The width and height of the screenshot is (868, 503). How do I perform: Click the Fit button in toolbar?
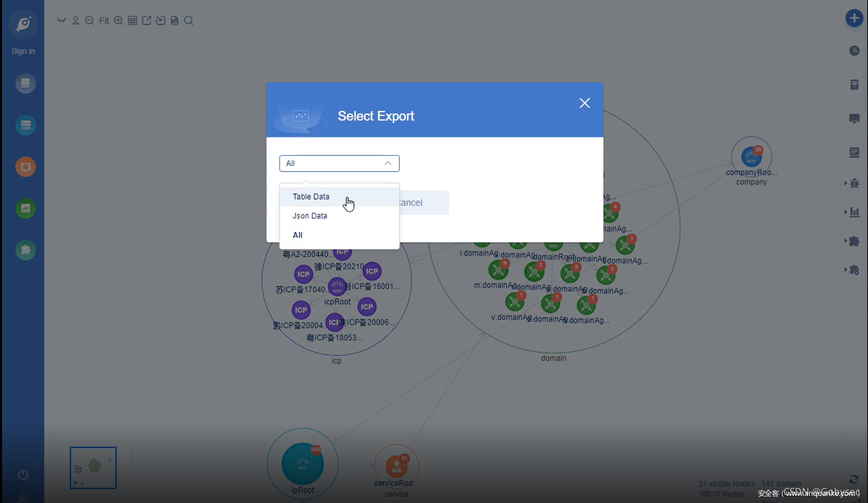104,20
